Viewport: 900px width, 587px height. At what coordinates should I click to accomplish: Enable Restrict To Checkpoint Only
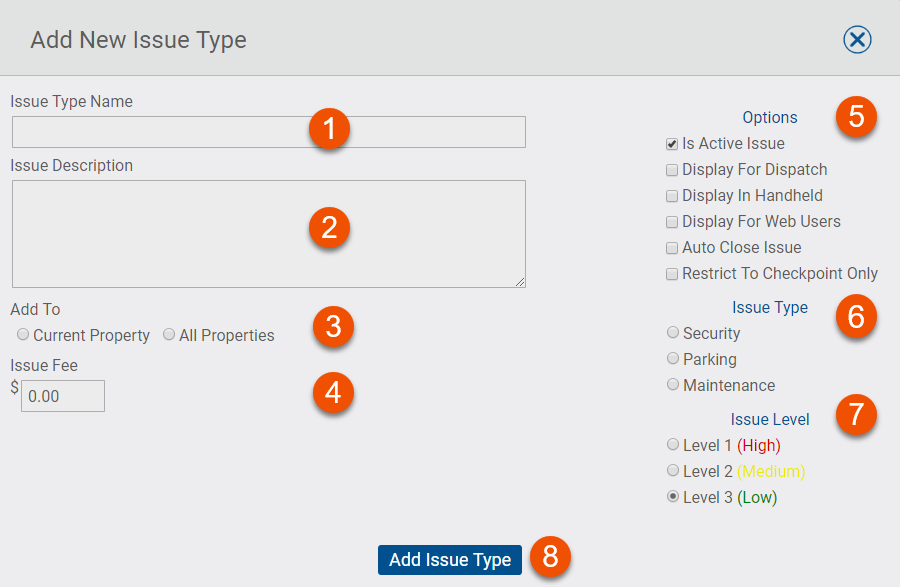coord(672,273)
